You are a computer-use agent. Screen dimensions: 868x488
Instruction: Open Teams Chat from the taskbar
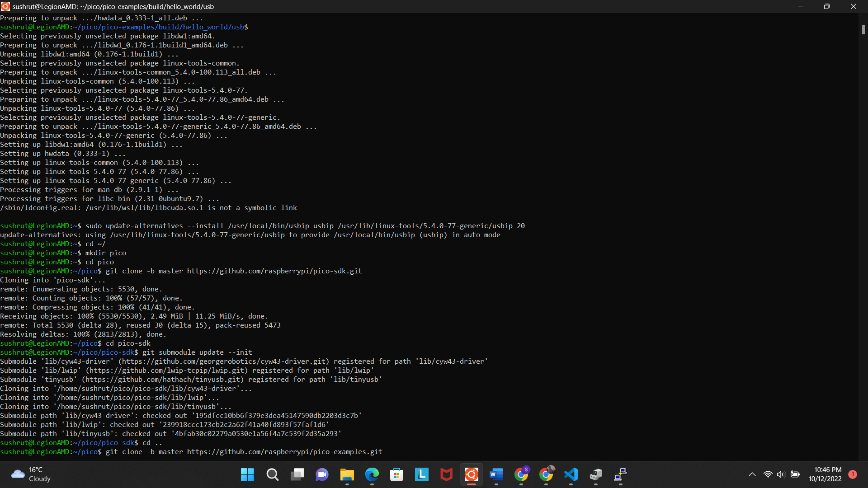[322, 474]
